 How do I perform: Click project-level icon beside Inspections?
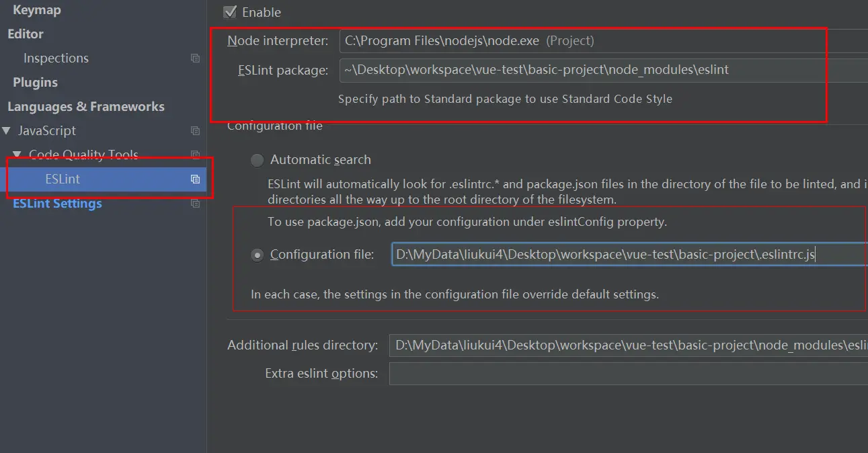coord(195,58)
